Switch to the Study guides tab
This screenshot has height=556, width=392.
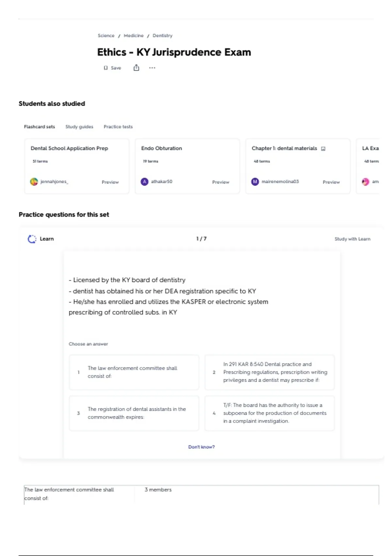pos(79,127)
